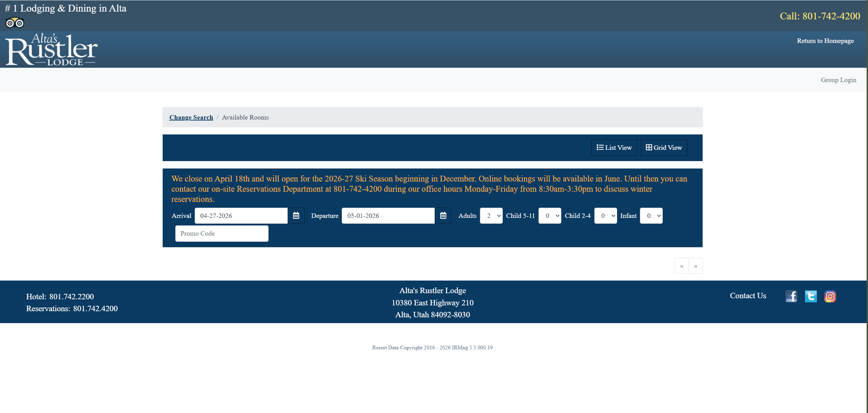Click the Promo Code input field
Screen dimensions: 868x413
point(222,233)
